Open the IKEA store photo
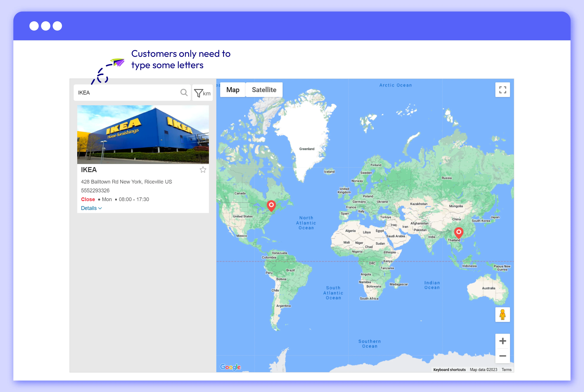584x392 pixels. click(x=143, y=135)
